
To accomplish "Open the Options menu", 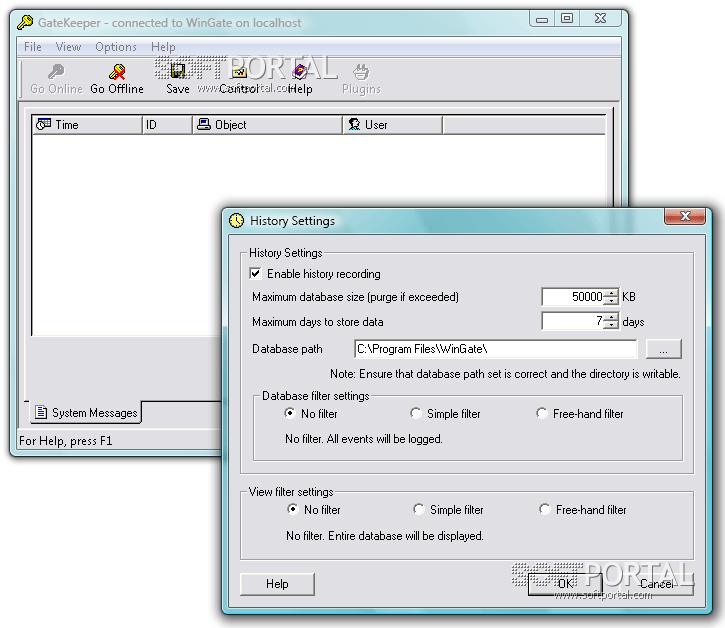I will [x=116, y=47].
